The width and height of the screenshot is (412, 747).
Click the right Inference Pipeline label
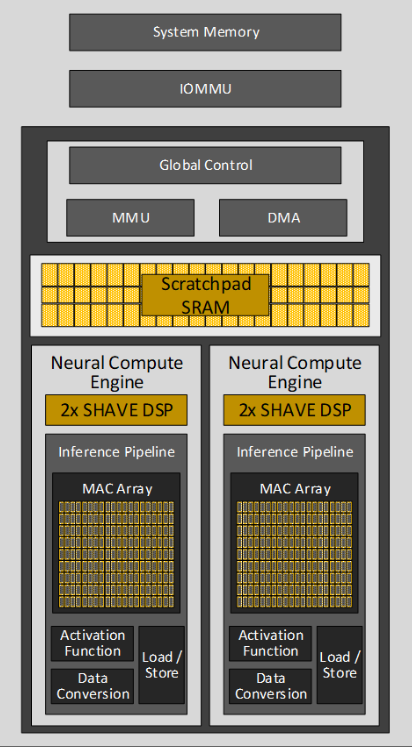pyautogui.click(x=295, y=452)
